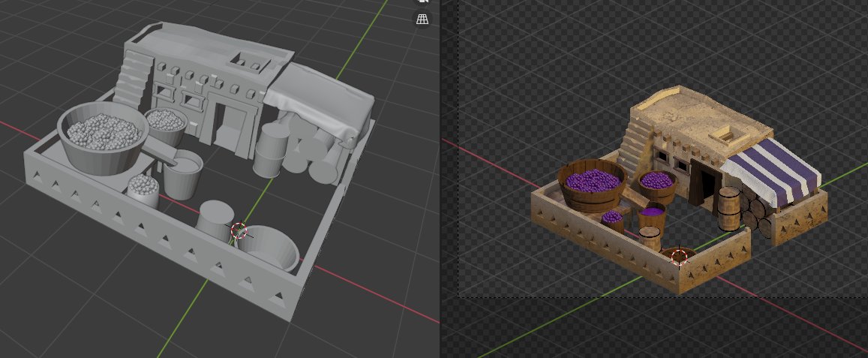Select the large purple grape tub in textured viewport
Screen dimensions: 868x358
593,185
